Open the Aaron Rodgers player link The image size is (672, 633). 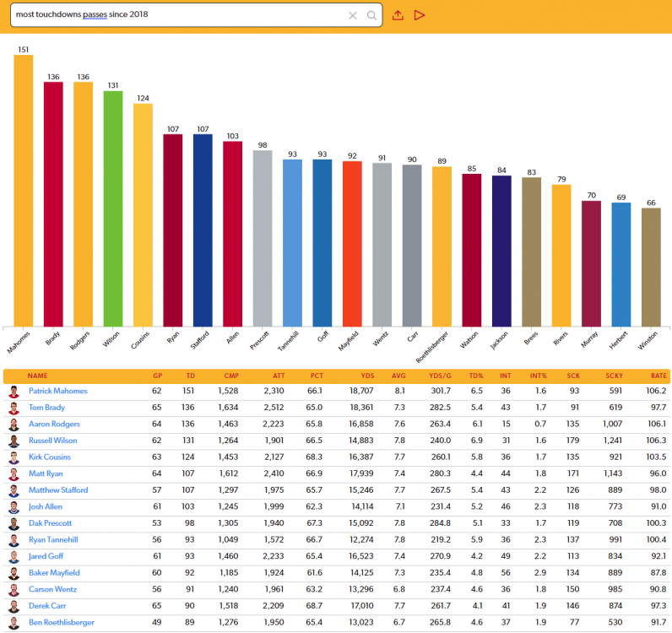coord(56,425)
